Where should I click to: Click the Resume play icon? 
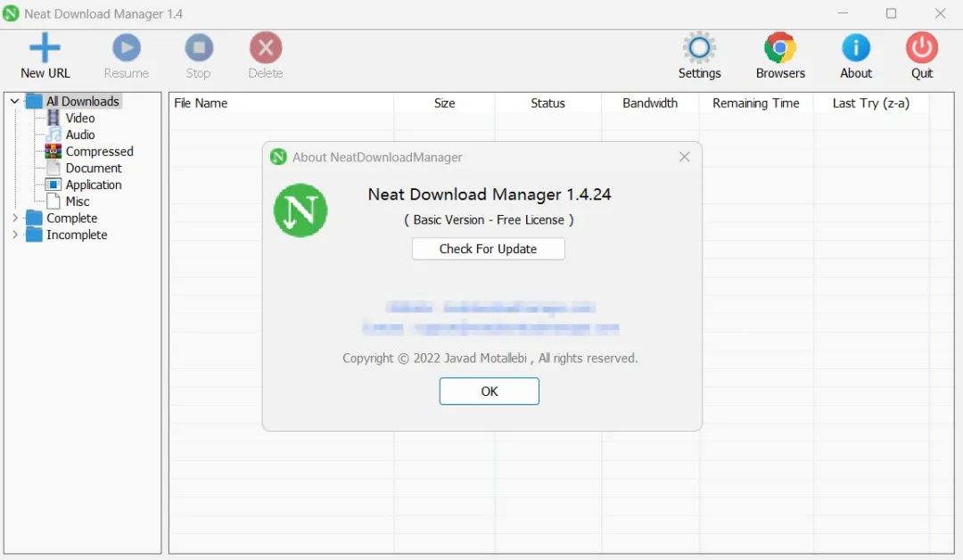(x=127, y=48)
